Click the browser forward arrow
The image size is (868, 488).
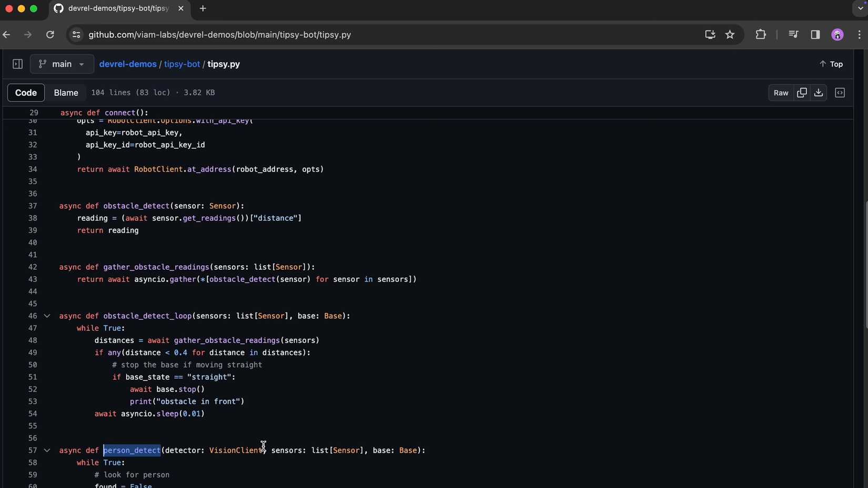tap(28, 35)
